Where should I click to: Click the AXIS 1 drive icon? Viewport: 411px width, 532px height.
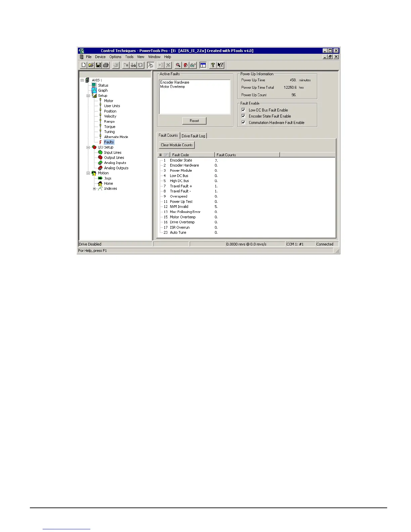(x=87, y=80)
